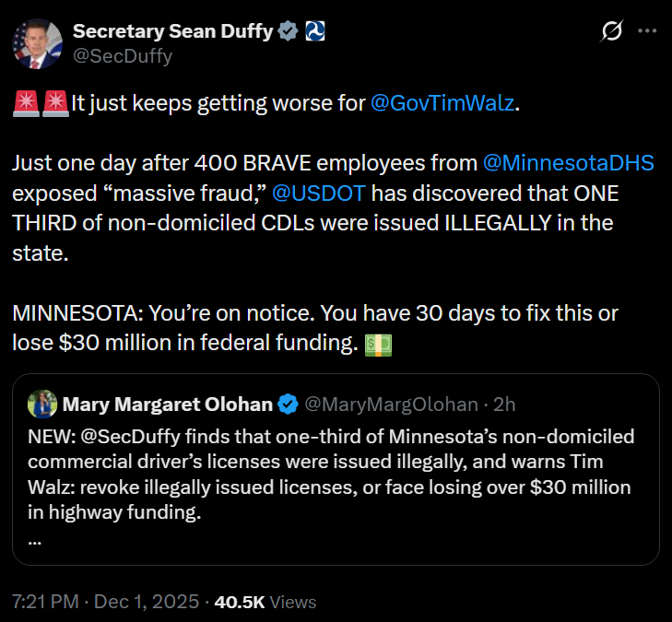Click Mary Margaret Olohan's quoted avatar
This screenshot has width=672, height=622.
pyautogui.click(x=43, y=404)
